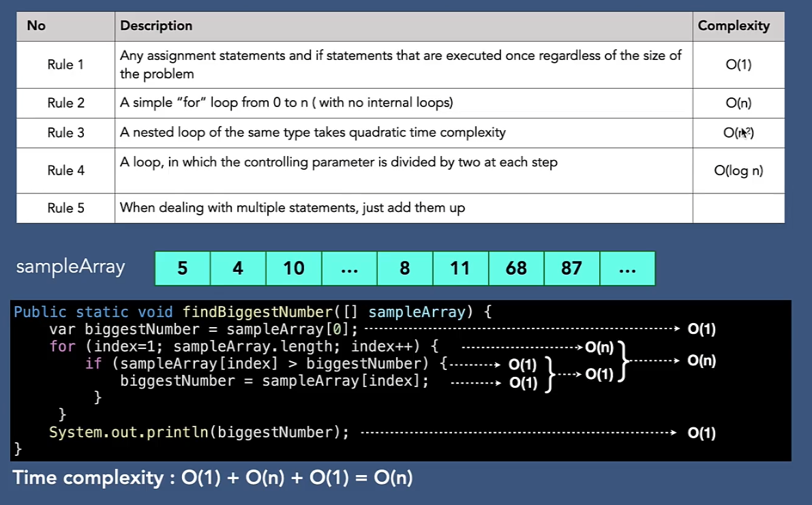Select the array cell containing 5
This screenshot has height=505, width=812.
pos(183,269)
